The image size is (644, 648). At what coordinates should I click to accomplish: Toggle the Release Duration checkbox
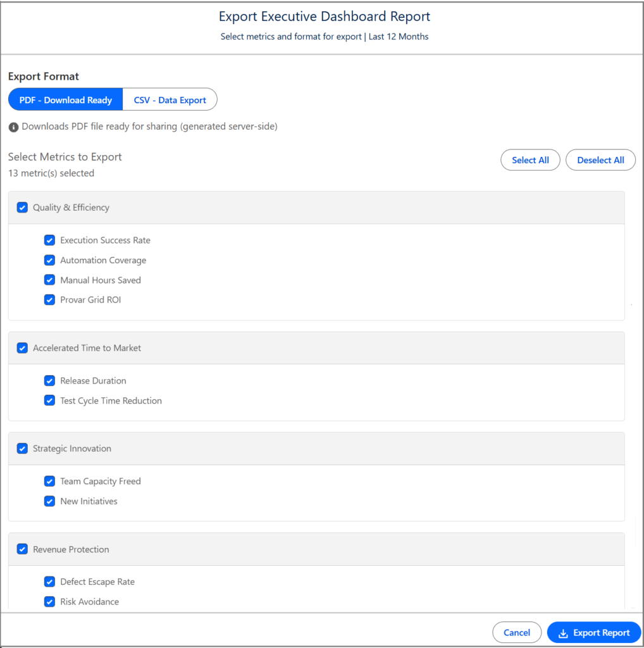49,381
